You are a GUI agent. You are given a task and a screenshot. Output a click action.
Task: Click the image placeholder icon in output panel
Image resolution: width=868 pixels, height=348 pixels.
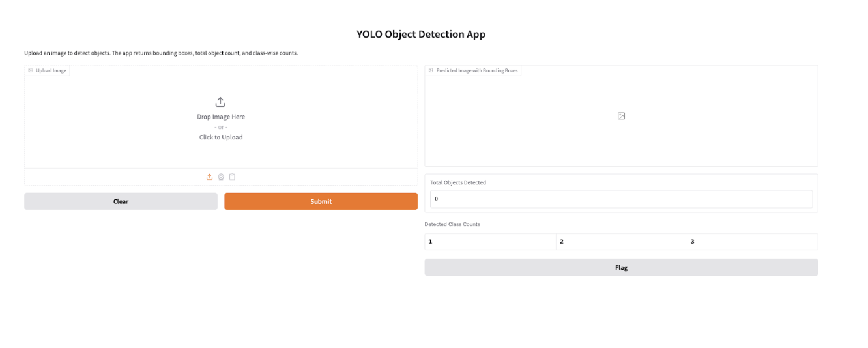[x=621, y=116]
